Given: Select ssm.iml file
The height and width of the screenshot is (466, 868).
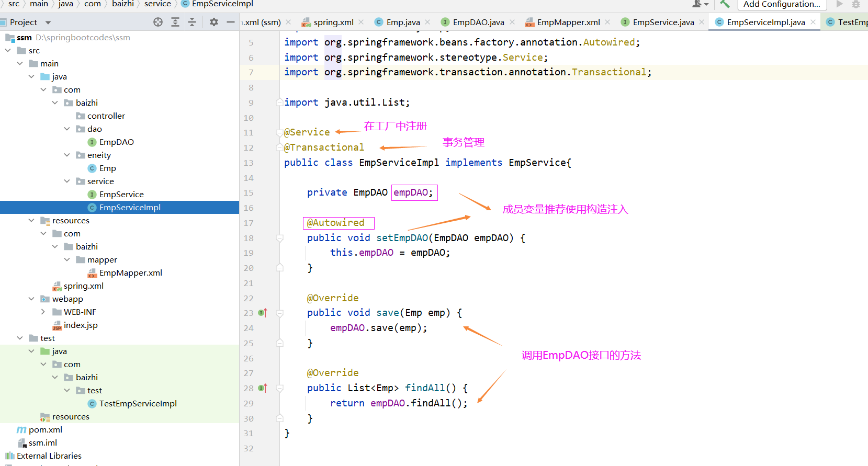Looking at the screenshot, I should tap(42, 443).
